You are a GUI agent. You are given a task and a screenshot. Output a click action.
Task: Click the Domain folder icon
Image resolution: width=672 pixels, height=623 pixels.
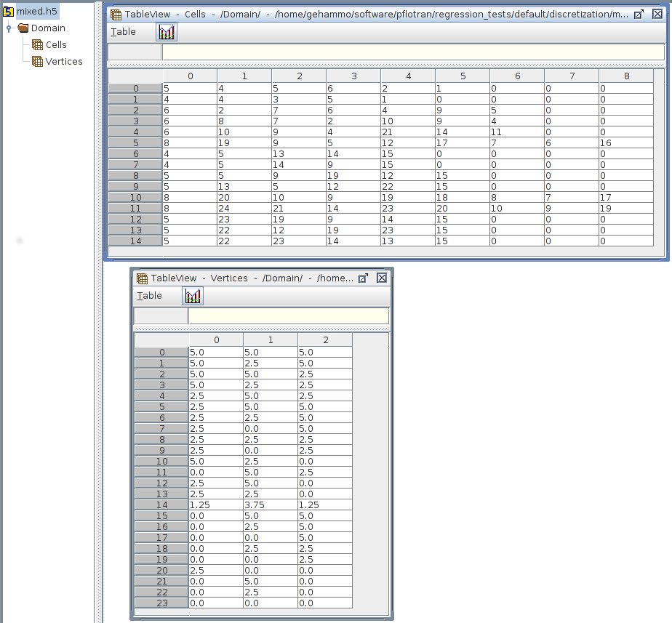23,28
